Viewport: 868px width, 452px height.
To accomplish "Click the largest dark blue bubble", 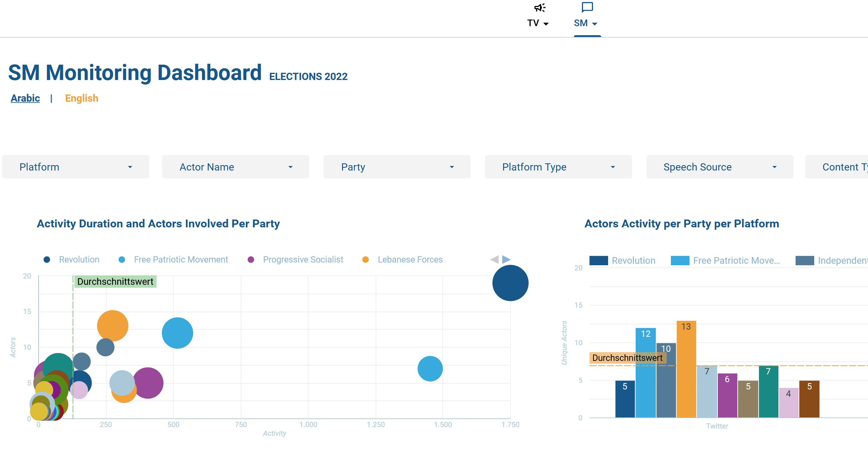I will 510,283.
